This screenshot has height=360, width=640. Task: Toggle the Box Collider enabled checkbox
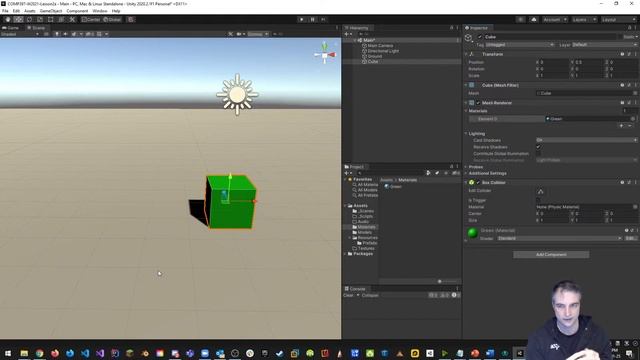click(x=478, y=182)
